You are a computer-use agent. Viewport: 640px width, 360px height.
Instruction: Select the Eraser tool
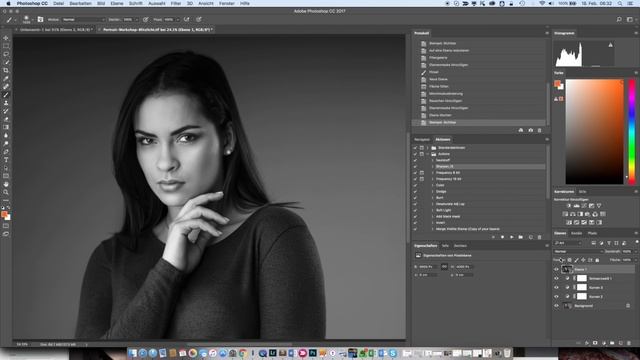pyautogui.click(x=6, y=119)
